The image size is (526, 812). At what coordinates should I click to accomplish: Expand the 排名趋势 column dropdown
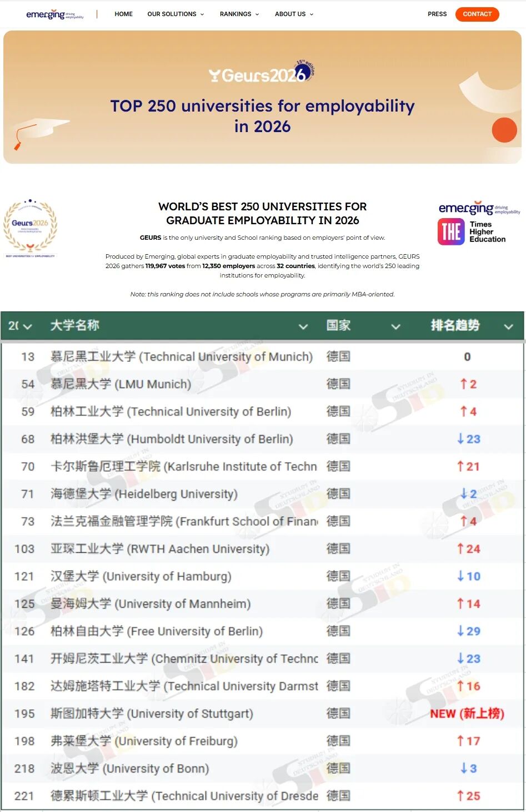(x=509, y=327)
